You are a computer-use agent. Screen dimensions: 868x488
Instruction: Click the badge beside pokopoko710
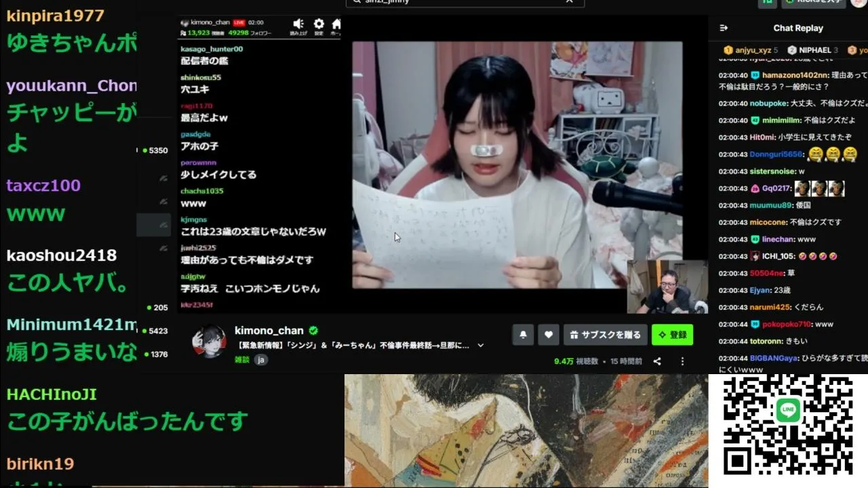click(x=755, y=324)
